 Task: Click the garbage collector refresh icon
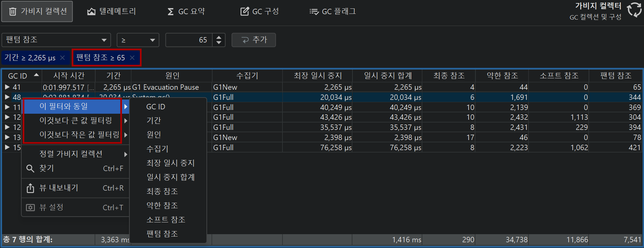[x=634, y=10]
